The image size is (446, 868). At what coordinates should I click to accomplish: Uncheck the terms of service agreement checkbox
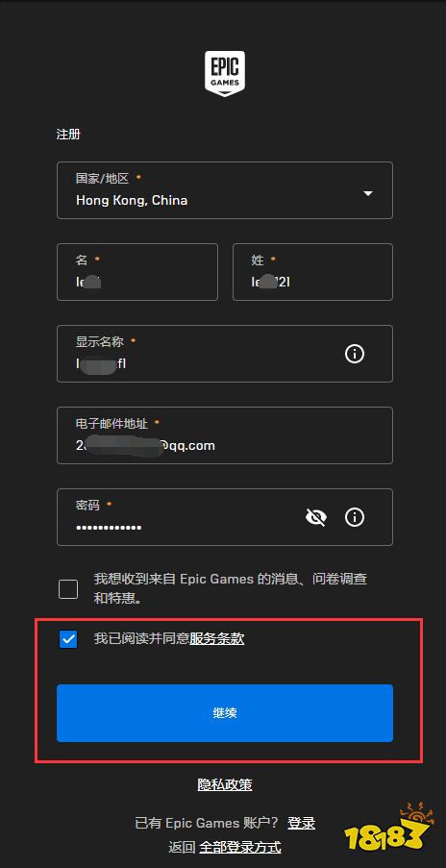click(x=68, y=639)
